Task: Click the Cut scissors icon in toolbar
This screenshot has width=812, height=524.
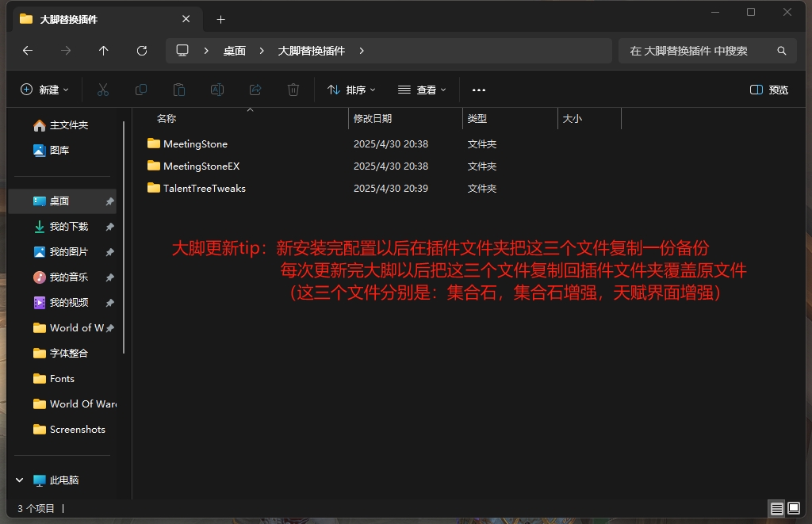Action: (102, 90)
